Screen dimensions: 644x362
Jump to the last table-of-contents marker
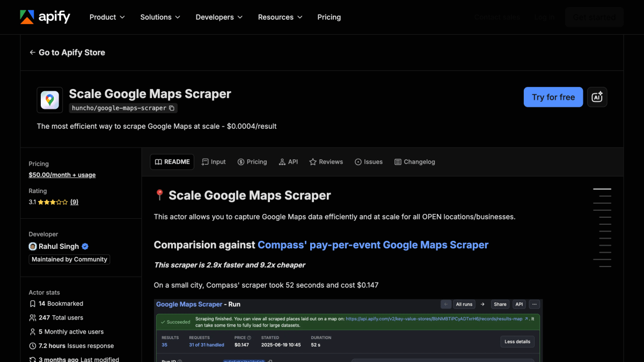[x=605, y=267]
